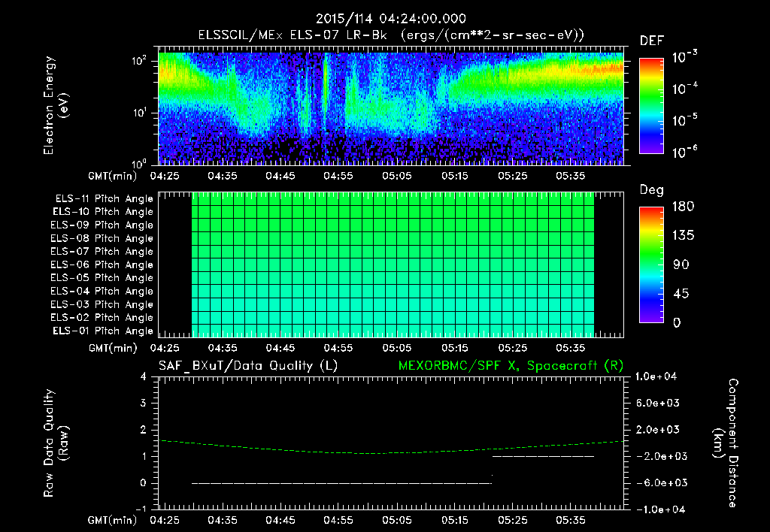Screen dimensions: 770x532
Task: Click the SAF_BXuT/Data Quality (L) legend label
Action: 247,364
